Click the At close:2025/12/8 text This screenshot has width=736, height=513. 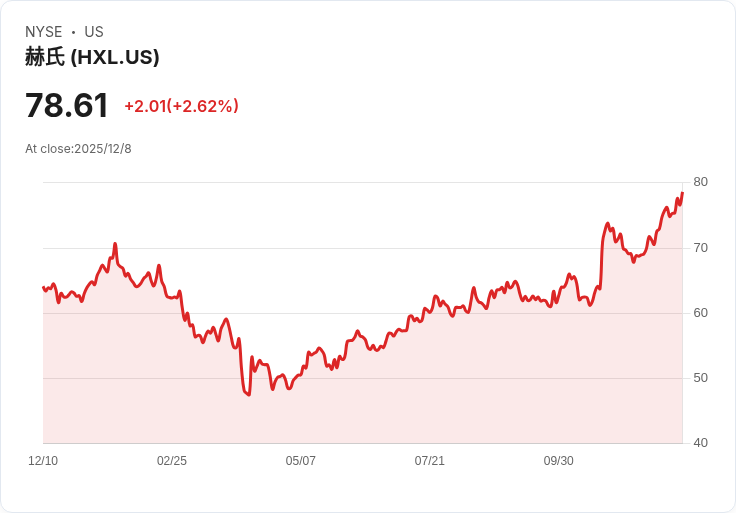(x=78, y=149)
